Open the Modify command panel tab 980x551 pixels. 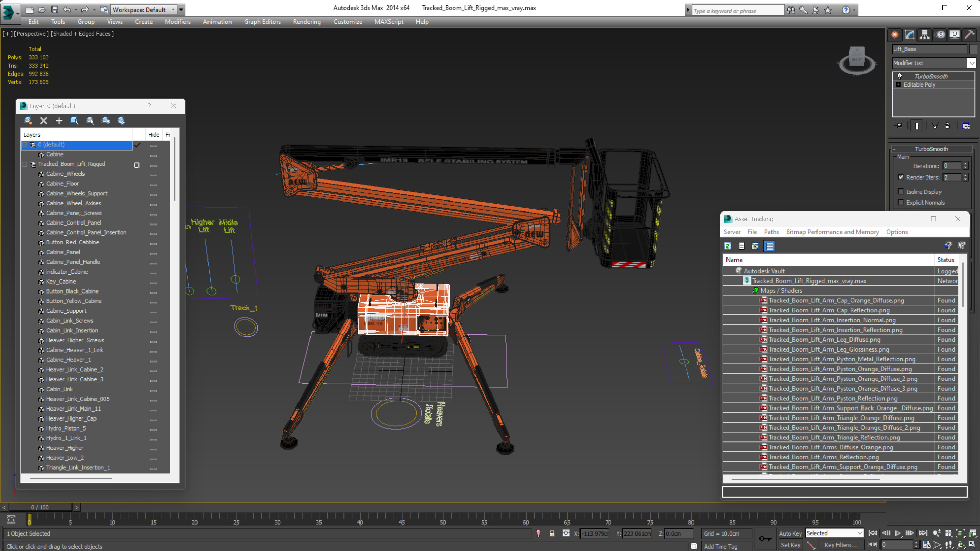910,35
